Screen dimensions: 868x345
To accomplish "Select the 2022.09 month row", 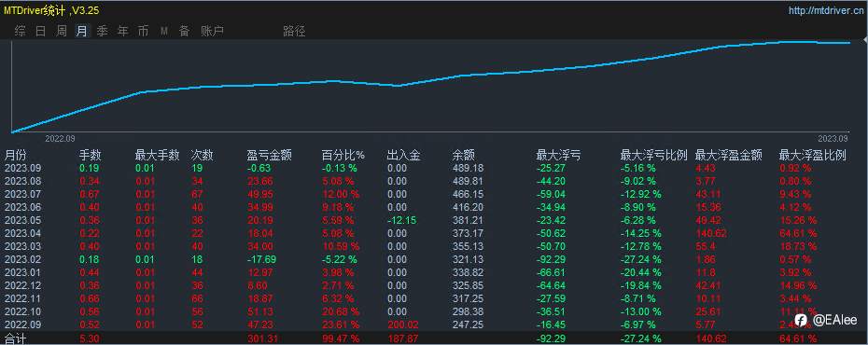I will click(x=434, y=324).
